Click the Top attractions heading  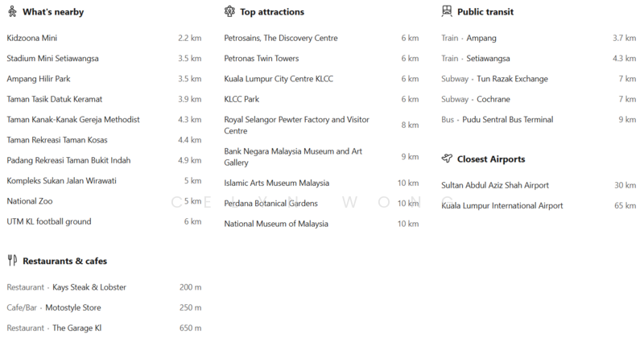(x=272, y=12)
